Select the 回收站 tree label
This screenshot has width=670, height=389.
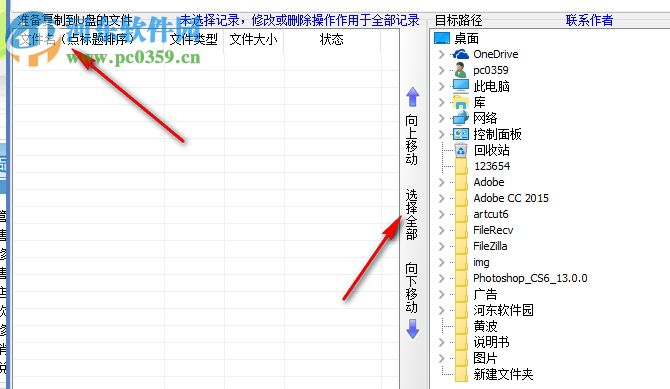pyautogui.click(x=491, y=150)
